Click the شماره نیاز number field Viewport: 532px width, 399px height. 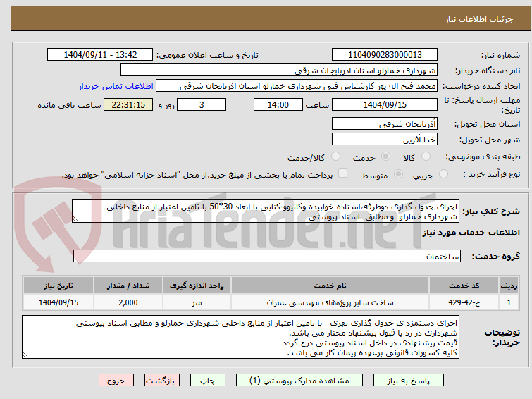[x=385, y=55]
